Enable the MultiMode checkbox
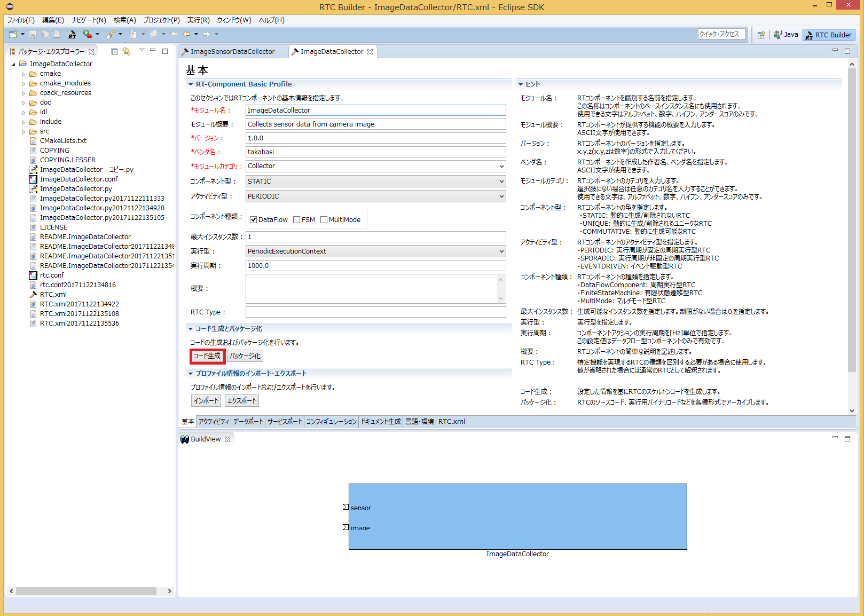The height and width of the screenshot is (616, 864). 324,220
